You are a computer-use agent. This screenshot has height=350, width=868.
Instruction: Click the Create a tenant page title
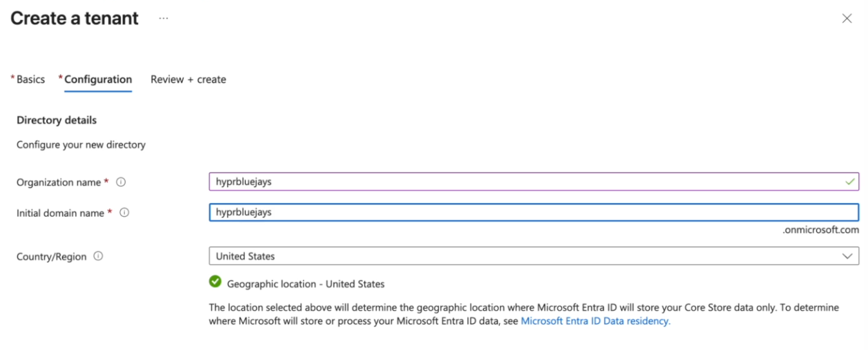pyautogui.click(x=75, y=19)
